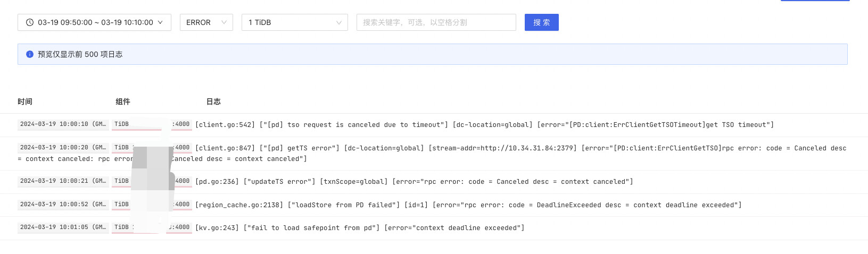This screenshot has height=254, width=868.
Task: Open the ERROR log level dropdown
Action: pyautogui.click(x=206, y=22)
